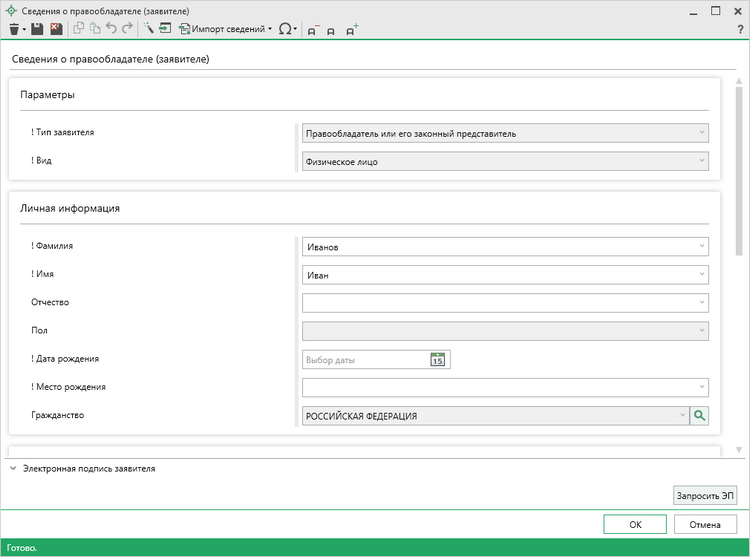Screen dimensions: 750x557
Task: Click the Запросить ЭП button
Action: tap(705, 496)
